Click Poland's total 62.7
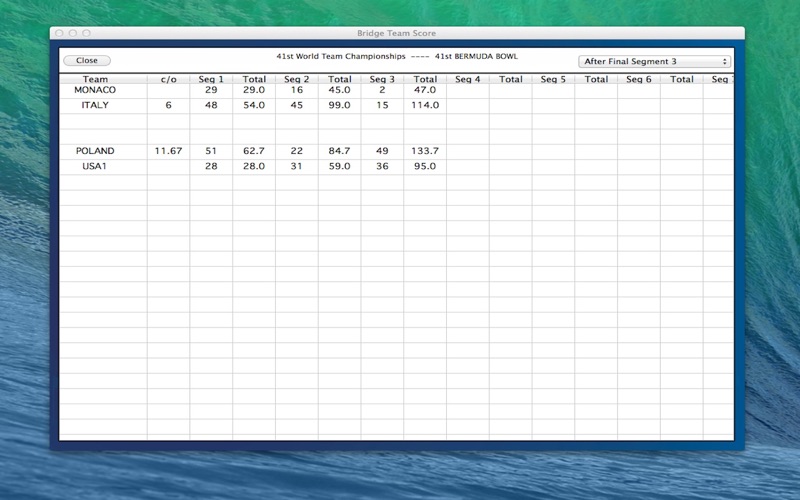This screenshot has height=500, width=800. point(254,151)
